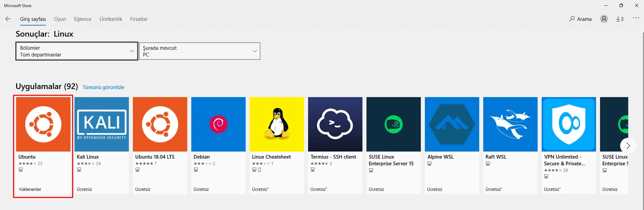Open the Alpine WSL mountain logo
The width and height of the screenshot is (644, 210).
pos(452,124)
